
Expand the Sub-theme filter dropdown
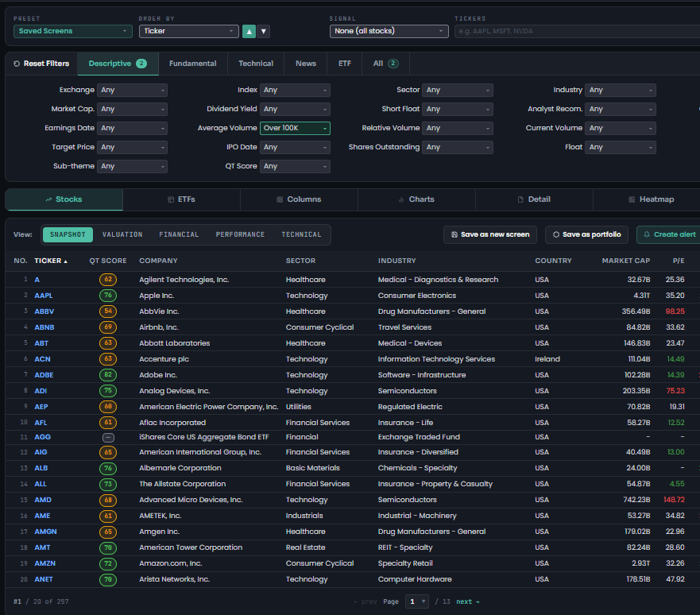point(132,167)
